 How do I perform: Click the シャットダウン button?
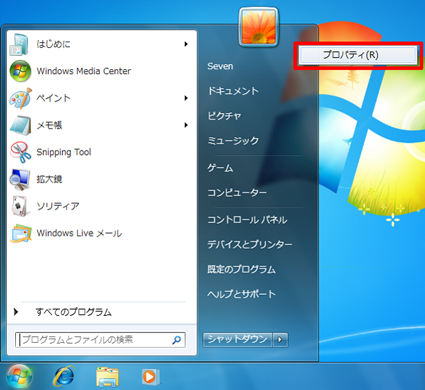[x=237, y=340]
